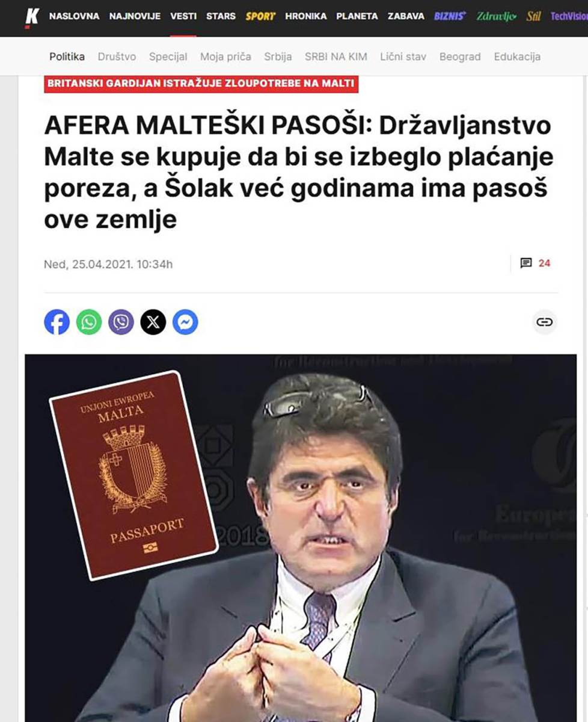Select the Beograd subcategory

tap(460, 57)
